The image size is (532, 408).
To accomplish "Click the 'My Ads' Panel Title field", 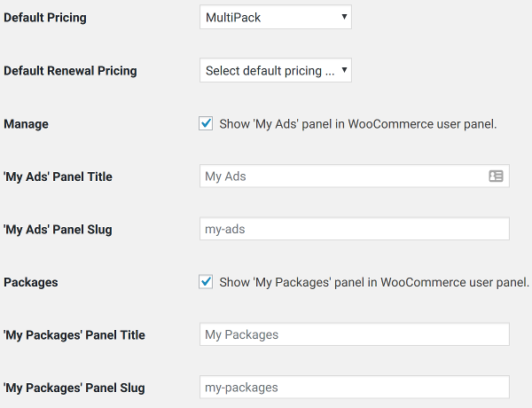I will (x=354, y=177).
